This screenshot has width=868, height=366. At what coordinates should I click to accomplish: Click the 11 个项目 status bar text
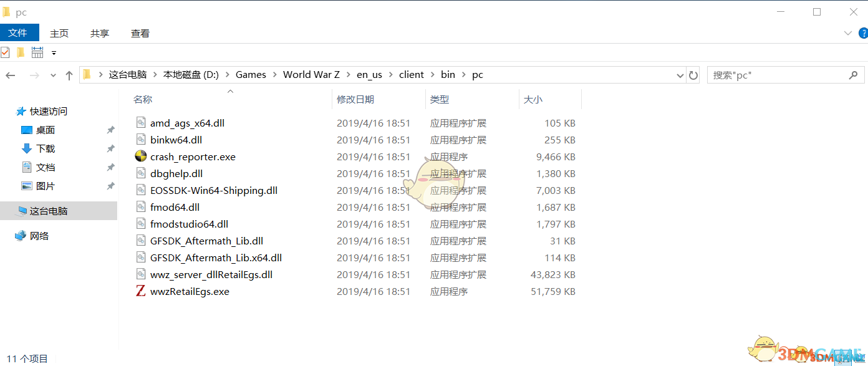27,359
